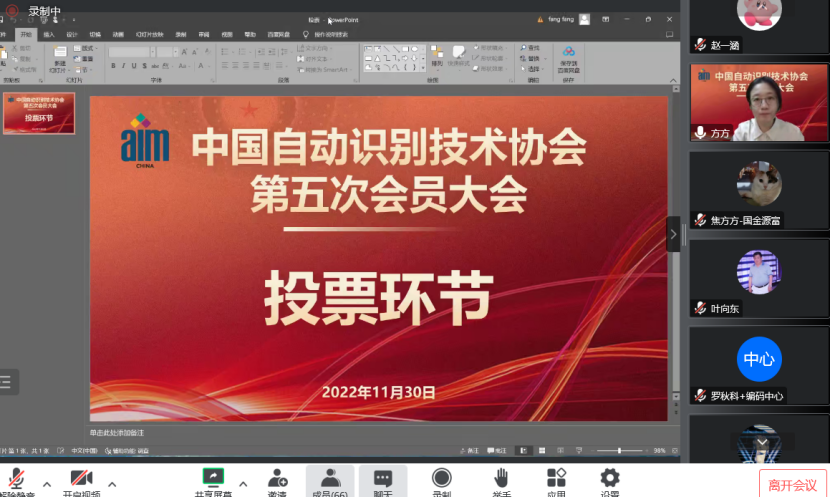Open the 幻灯片放映 (Slide Show) tab
Screen dimensions: 831x498
(149, 34)
